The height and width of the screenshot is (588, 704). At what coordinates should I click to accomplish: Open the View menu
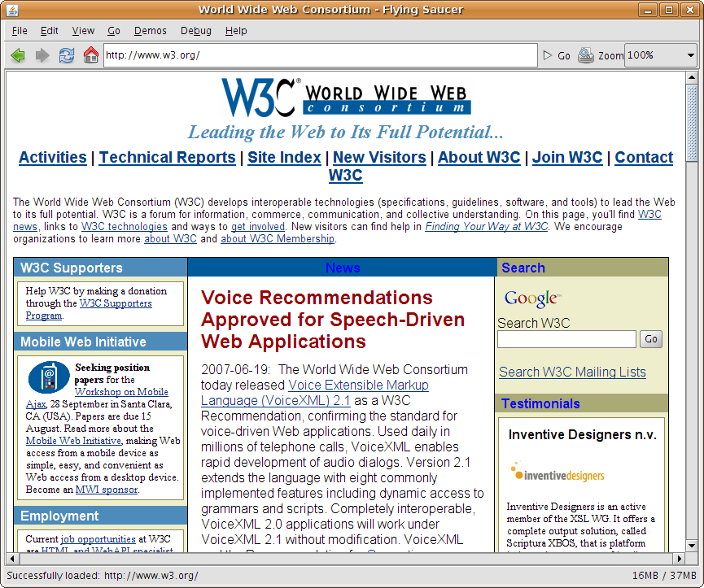pyautogui.click(x=83, y=31)
